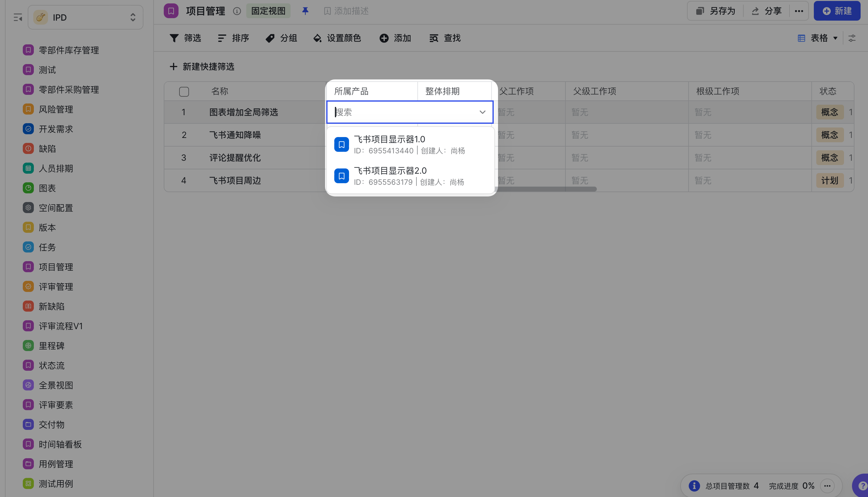Click the 分享 button
The height and width of the screenshot is (497, 868).
(x=767, y=11)
